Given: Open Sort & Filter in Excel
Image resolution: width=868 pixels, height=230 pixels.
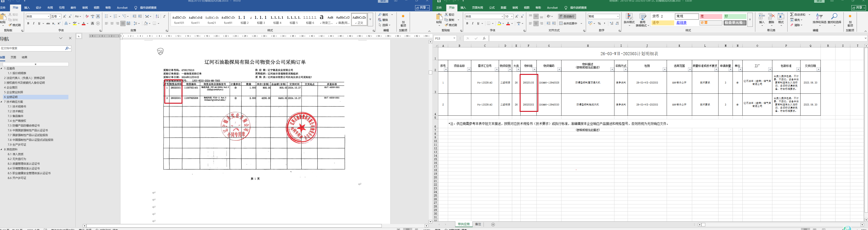Looking at the screenshot, I should (x=819, y=19).
